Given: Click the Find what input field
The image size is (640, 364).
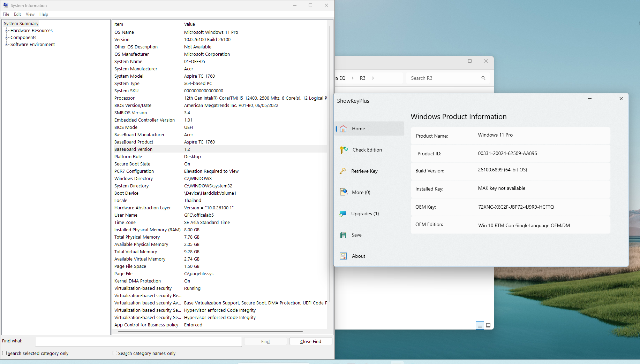Looking at the screenshot, I should (138, 341).
